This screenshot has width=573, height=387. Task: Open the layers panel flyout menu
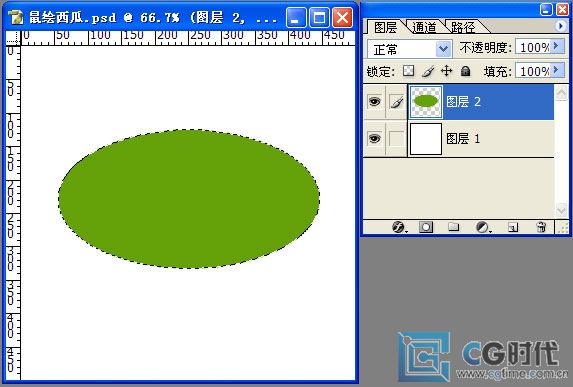[560, 26]
